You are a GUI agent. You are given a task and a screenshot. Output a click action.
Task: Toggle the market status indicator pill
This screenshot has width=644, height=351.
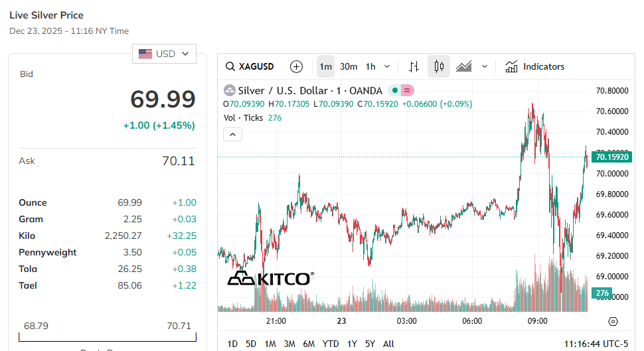click(x=402, y=90)
